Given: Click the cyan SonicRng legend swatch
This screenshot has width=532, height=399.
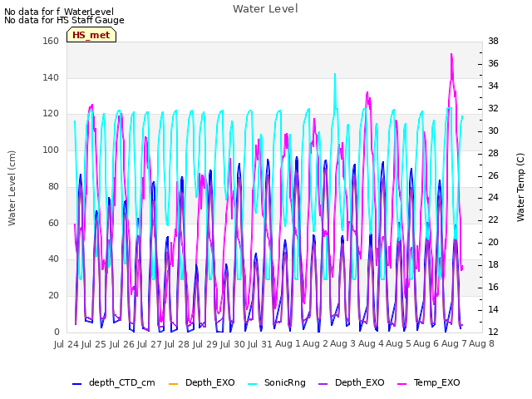Looking at the screenshot, I should [x=253, y=384].
